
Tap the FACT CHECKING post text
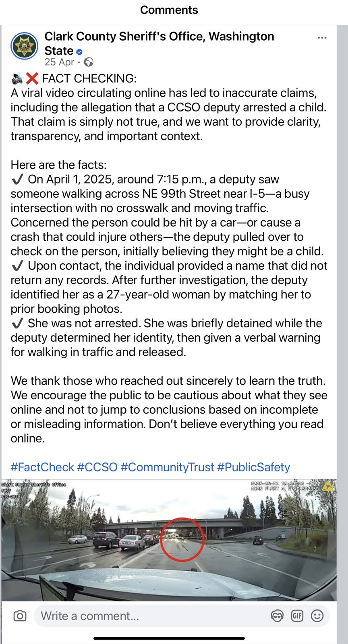coord(89,78)
